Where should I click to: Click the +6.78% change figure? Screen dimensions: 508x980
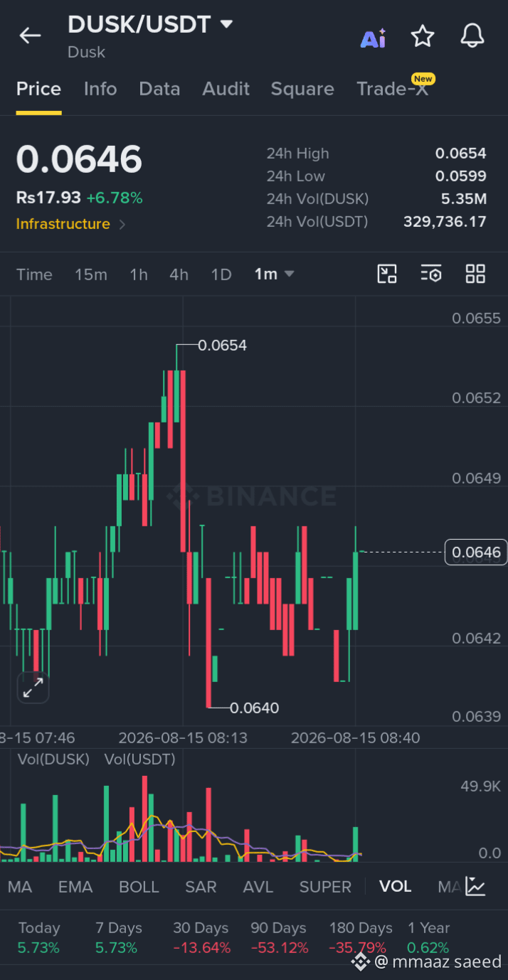pos(115,198)
